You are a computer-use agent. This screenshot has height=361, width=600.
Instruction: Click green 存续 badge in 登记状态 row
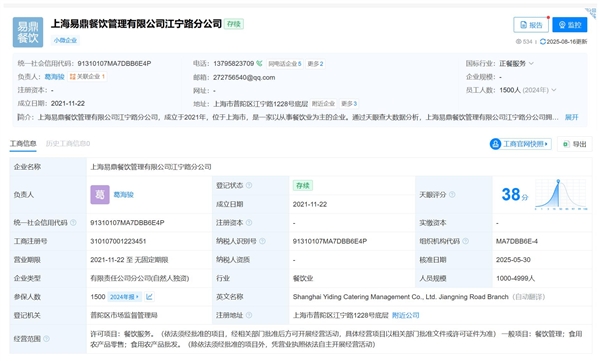[303, 185]
